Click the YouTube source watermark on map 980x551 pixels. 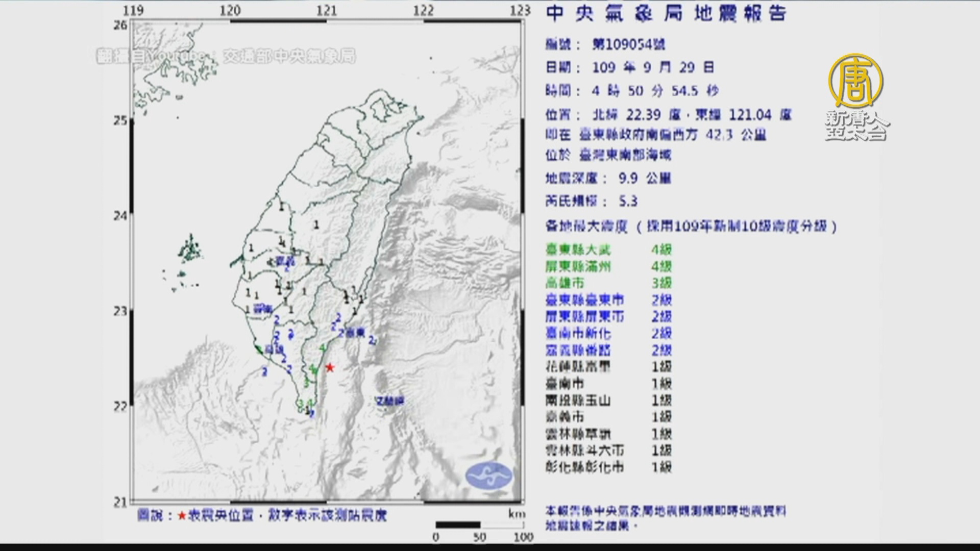(x=226, y=56)
